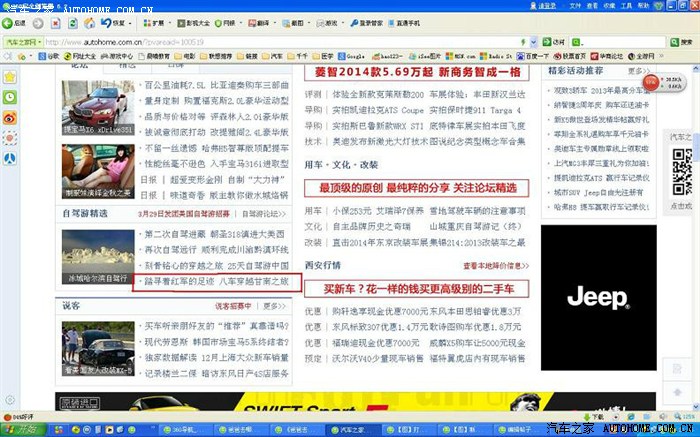Click the Jeep advertisement banner

(598, 297)
